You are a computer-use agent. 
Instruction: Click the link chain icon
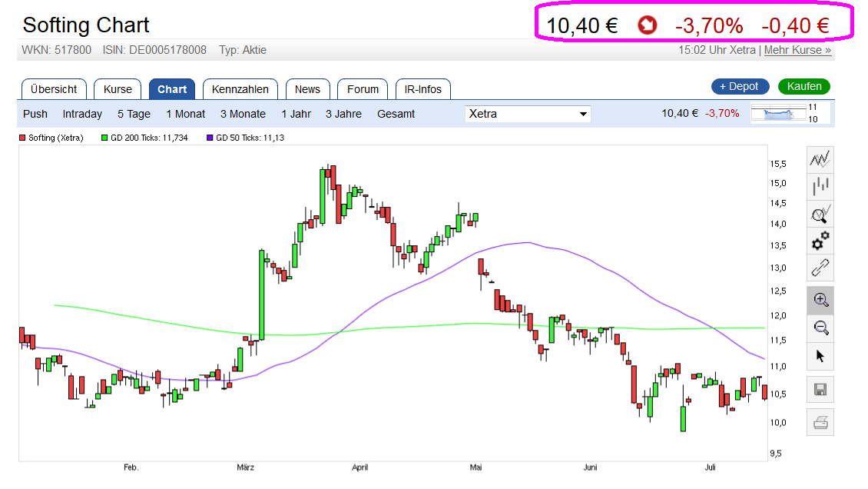[x=820, y=268]
